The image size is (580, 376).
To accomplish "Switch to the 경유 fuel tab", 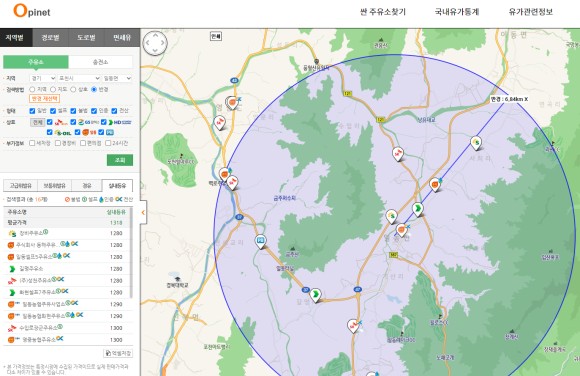I will (x=87, y=185).
